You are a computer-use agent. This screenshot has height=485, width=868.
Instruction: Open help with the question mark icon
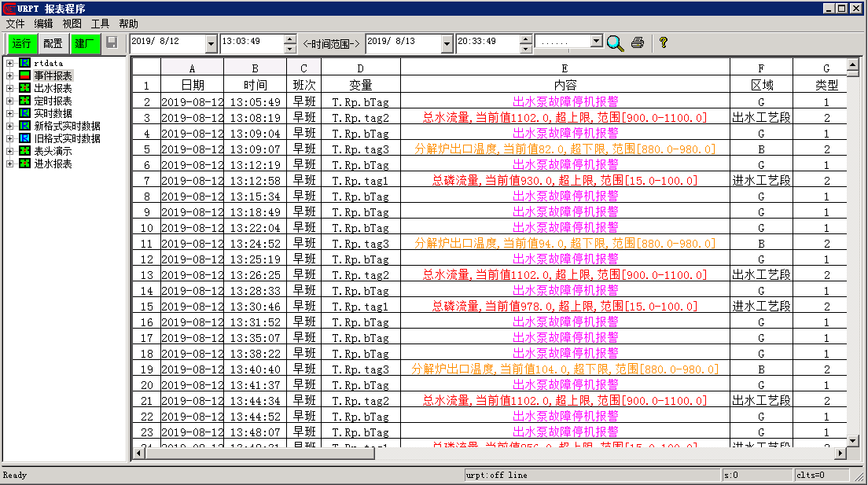point(663,42)
